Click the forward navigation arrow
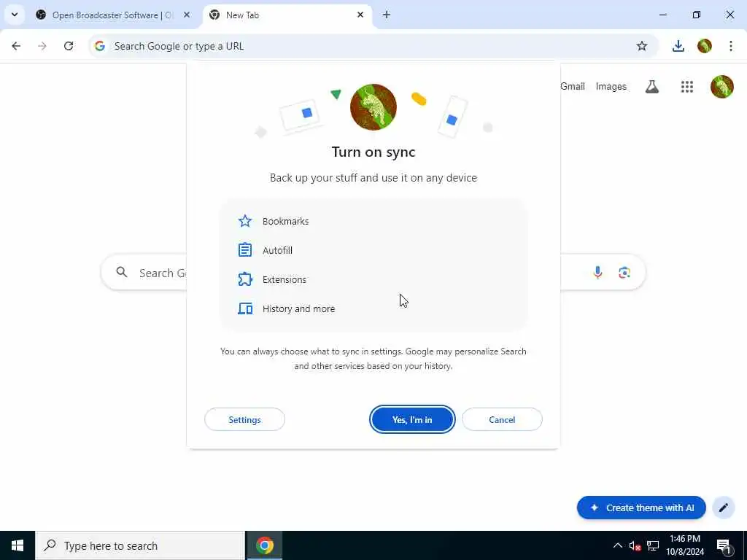Screen dimensions: 747x560 tap(42, 46)
